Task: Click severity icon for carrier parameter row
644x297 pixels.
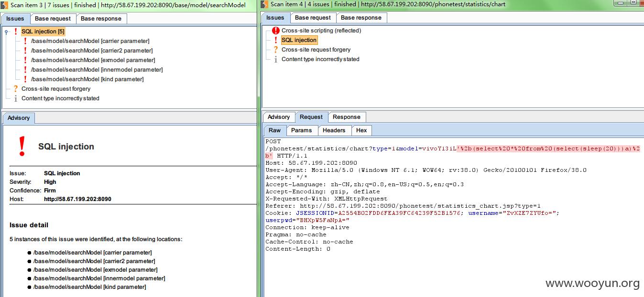Action: click(25, 41)
